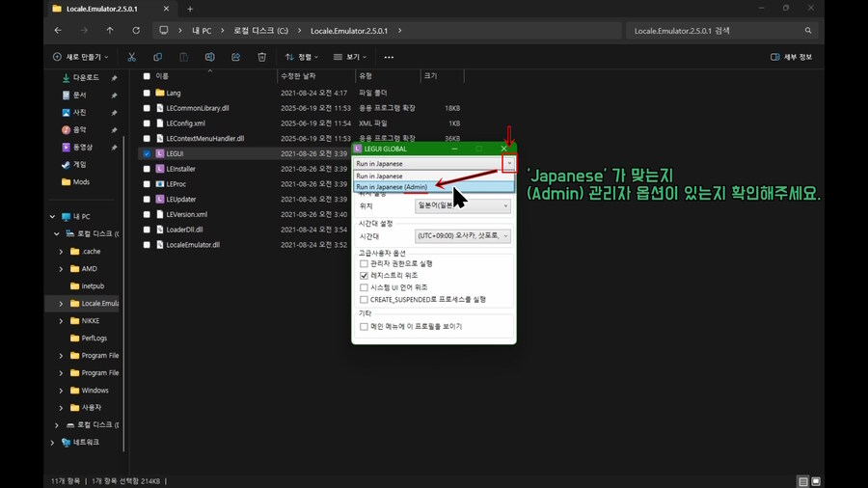Viewport: 868px width, 488px height.
Task: Expand the 네트워크 tree node
Action: [x=53, y=442]
